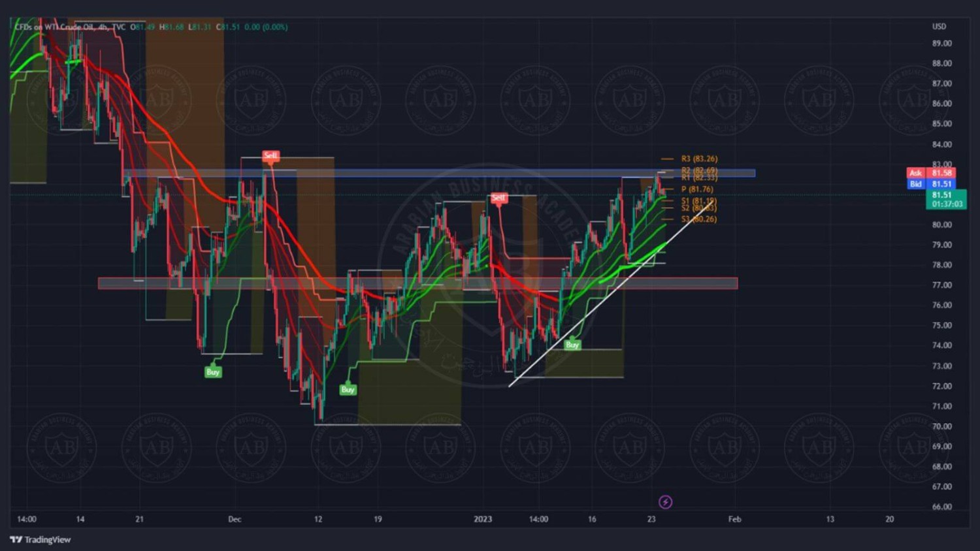Select the S3 (80.26) pivot label
The height and width of the screenshot is (551, 980).
coord(699,219)
